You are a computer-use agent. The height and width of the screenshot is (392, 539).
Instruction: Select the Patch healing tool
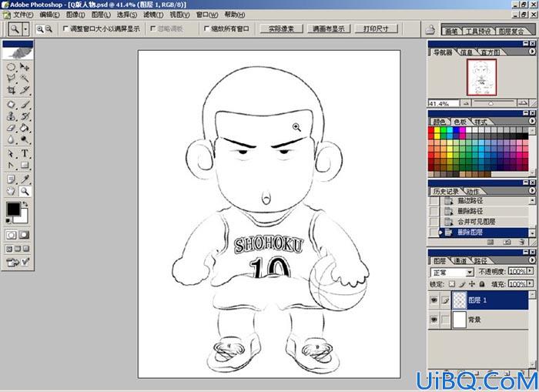coord(11,105)
